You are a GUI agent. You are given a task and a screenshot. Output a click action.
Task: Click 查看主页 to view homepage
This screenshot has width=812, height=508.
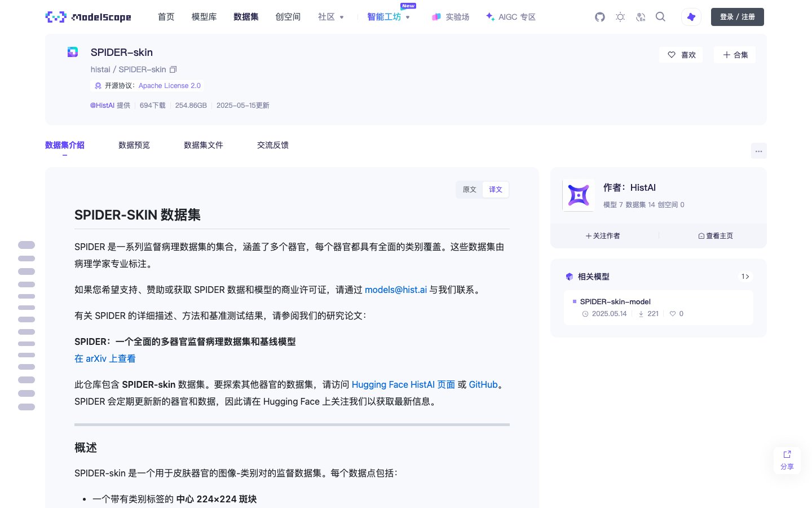(x=716, y=236)
